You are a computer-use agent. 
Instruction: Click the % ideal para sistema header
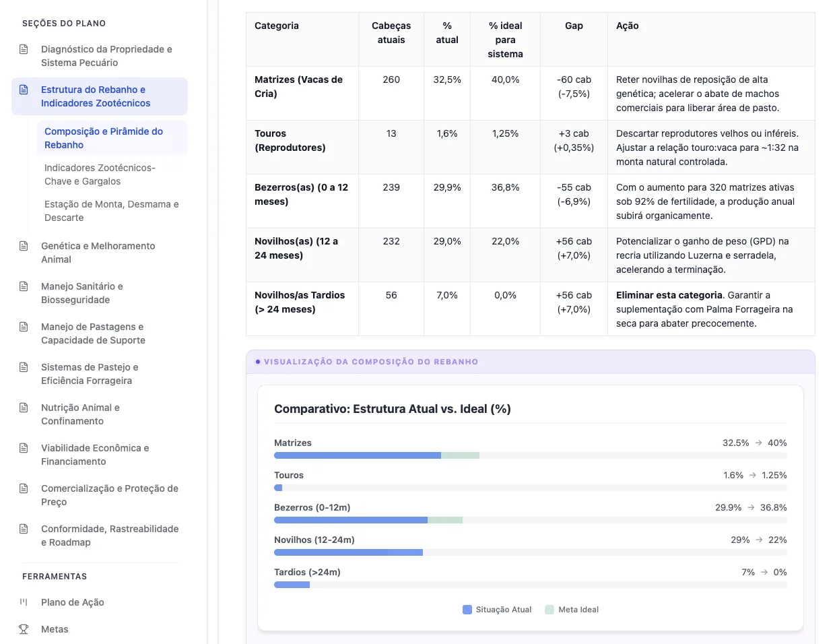tap(506, 40)
